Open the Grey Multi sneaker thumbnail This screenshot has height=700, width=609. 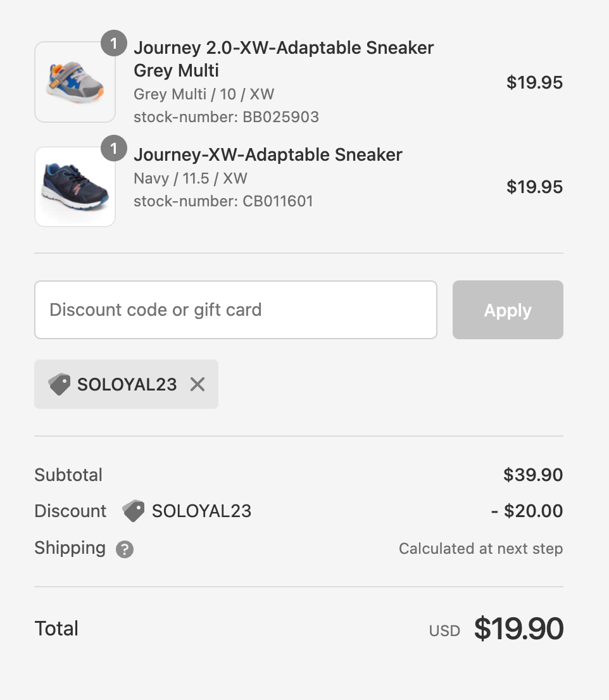point(75,82)
